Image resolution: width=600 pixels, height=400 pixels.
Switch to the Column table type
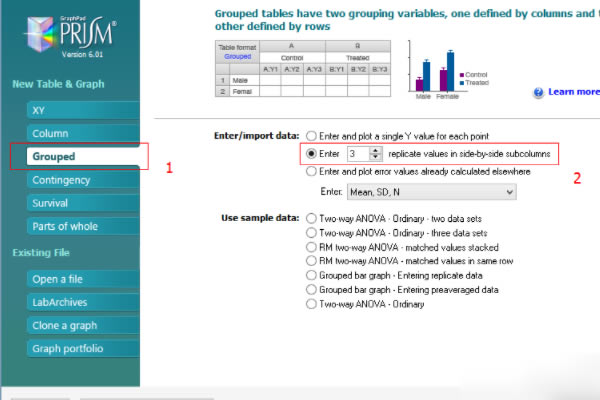click(83, 133)
